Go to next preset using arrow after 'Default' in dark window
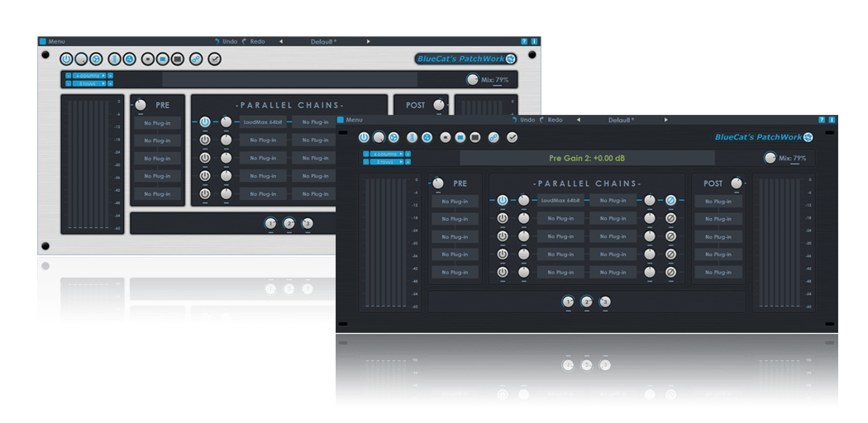The height and width of the screenshot is (423, 868). [666, 120]
